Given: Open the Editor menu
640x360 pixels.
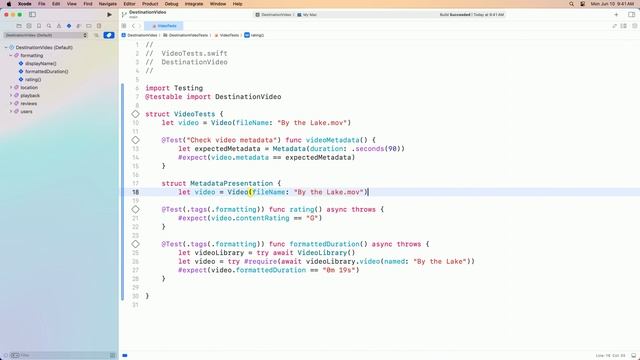Looking at the screenshot, I should point(129,4).
